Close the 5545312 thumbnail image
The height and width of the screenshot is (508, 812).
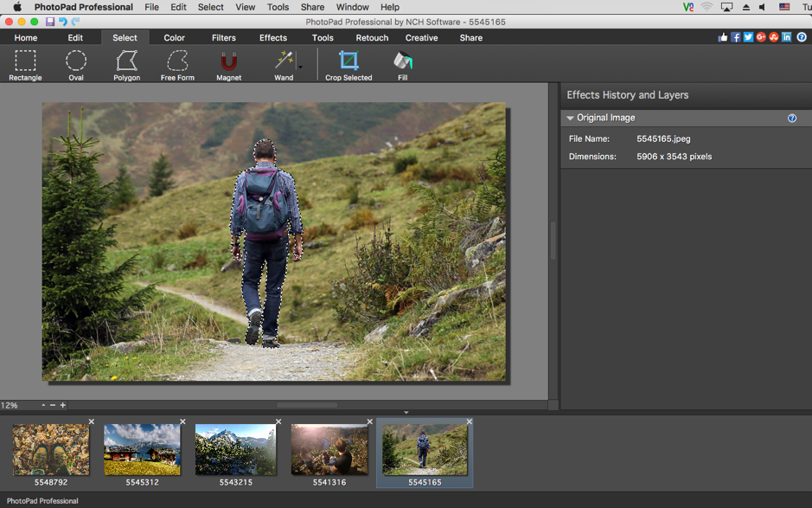(x=182, y=422)
